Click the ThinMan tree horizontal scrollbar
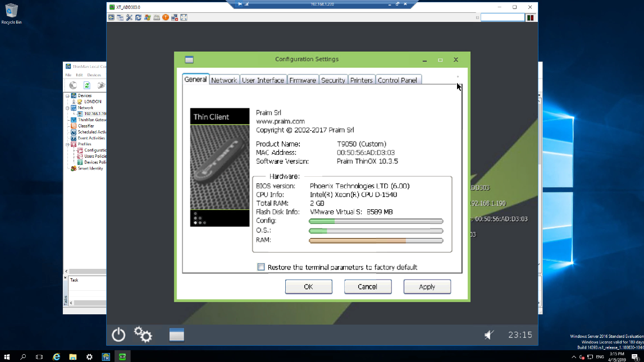This screenshot has width=644, height=362. [85, 271]
